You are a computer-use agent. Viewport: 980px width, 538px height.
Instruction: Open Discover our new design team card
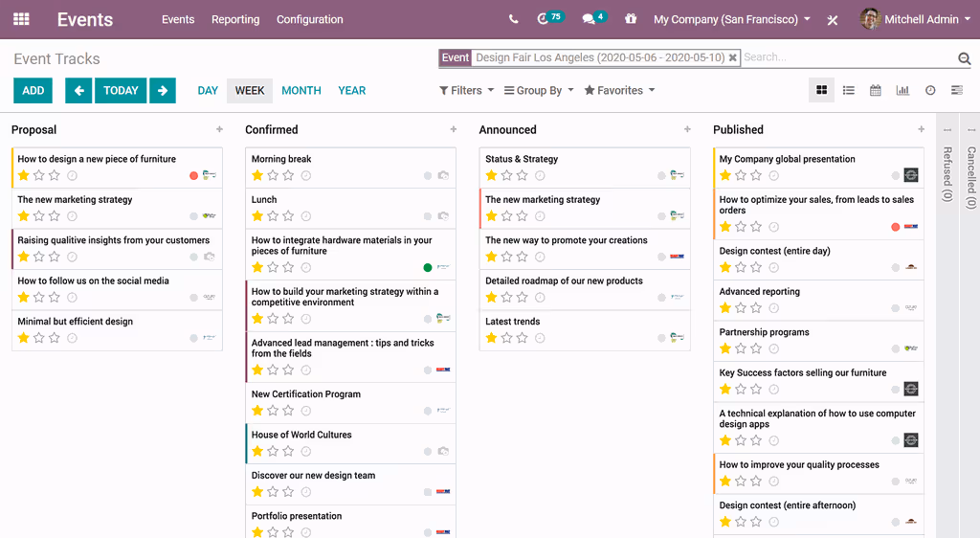click(x=350, y=483)
